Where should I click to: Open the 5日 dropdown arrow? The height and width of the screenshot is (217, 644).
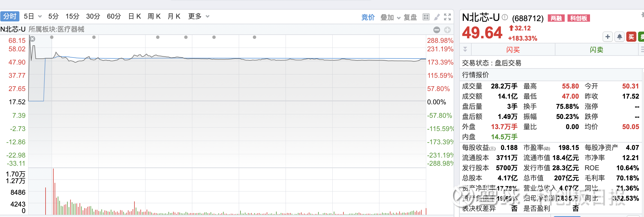(40, 16)
